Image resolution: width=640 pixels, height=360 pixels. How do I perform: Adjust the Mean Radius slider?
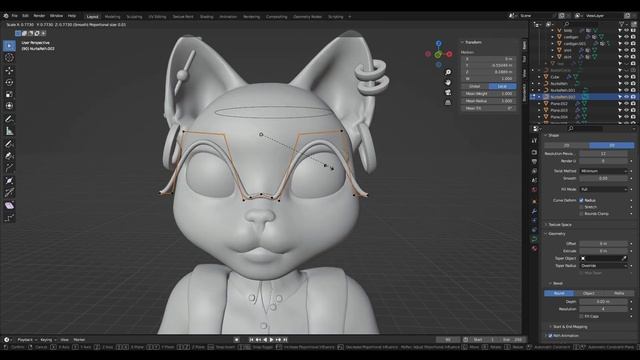pos(489,101)
